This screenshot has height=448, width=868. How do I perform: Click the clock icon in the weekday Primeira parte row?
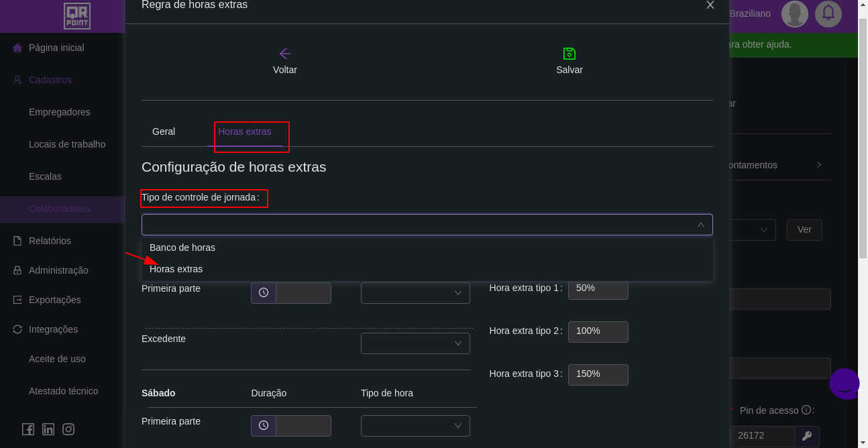pyautogui.click(x=264, y=293)
